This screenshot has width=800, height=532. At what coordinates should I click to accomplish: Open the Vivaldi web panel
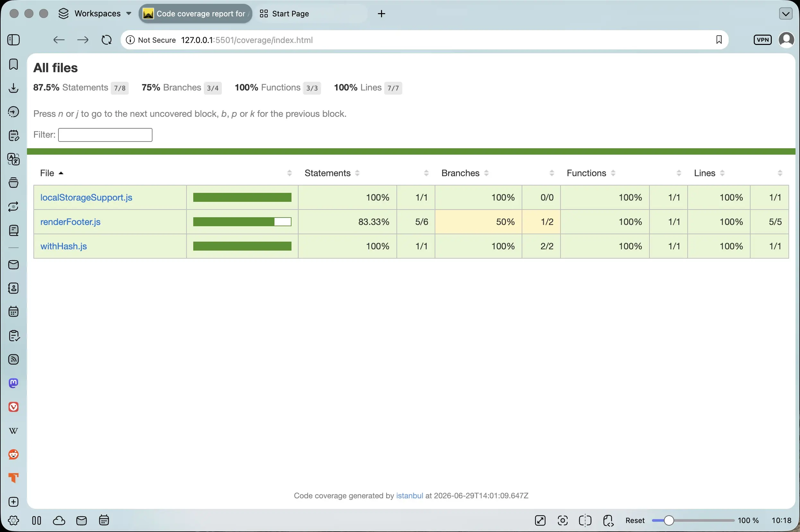pyautogui.click(x=13, y=407)
